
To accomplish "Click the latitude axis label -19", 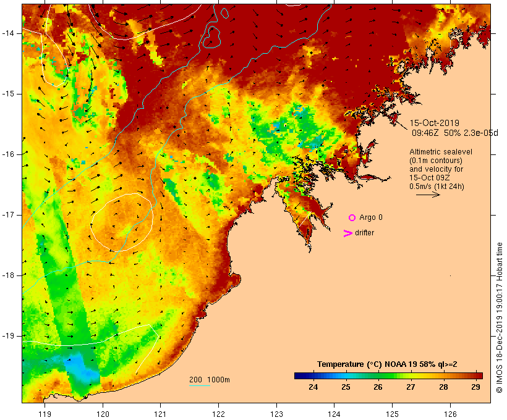I will coord(8,336).
